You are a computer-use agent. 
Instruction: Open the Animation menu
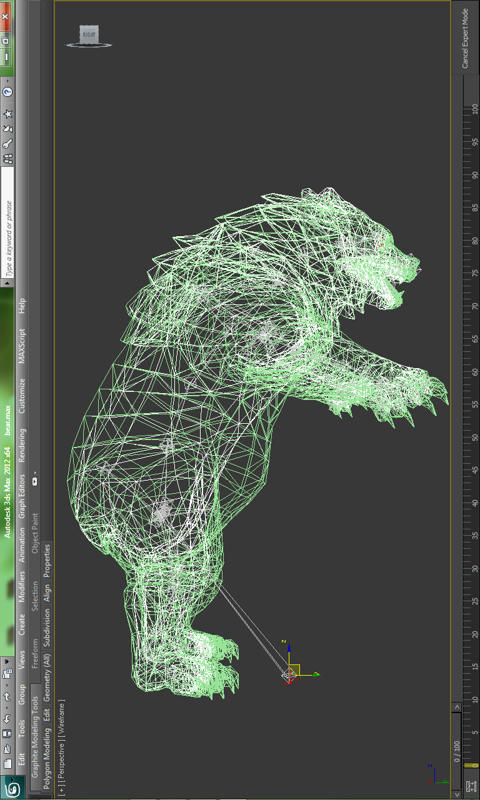pos(21,544)
